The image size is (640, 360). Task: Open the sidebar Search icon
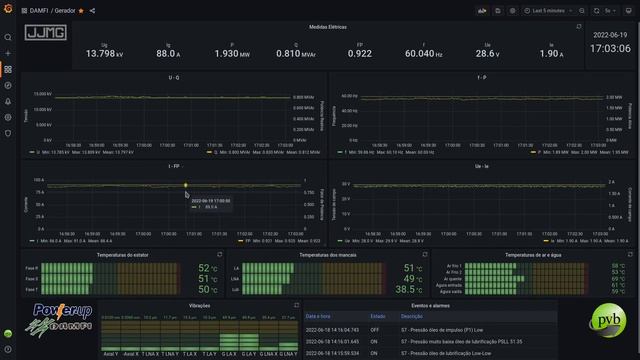[8, 38]
